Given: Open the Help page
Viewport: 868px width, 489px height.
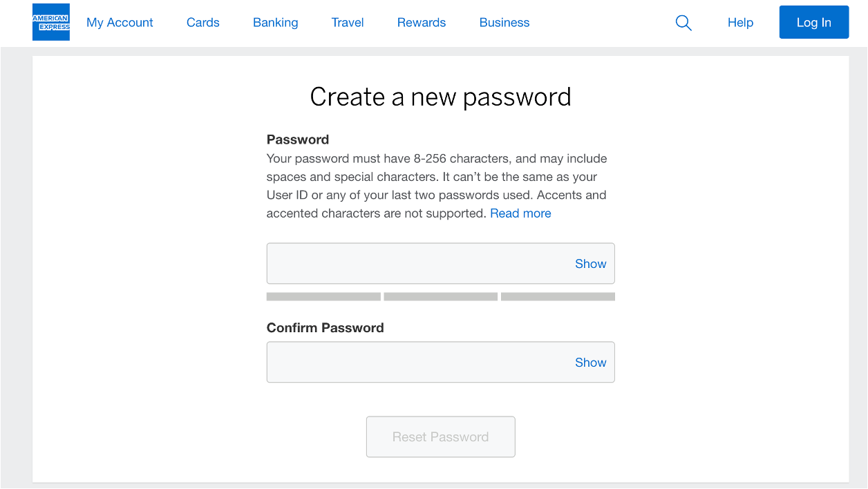Looking at the screenshot, I should coord(739,22).
